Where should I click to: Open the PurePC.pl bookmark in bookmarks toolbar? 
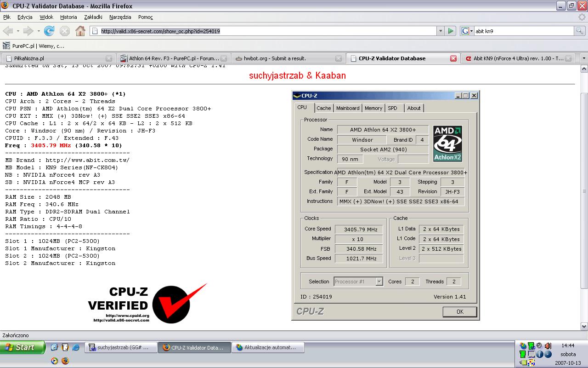34,46
